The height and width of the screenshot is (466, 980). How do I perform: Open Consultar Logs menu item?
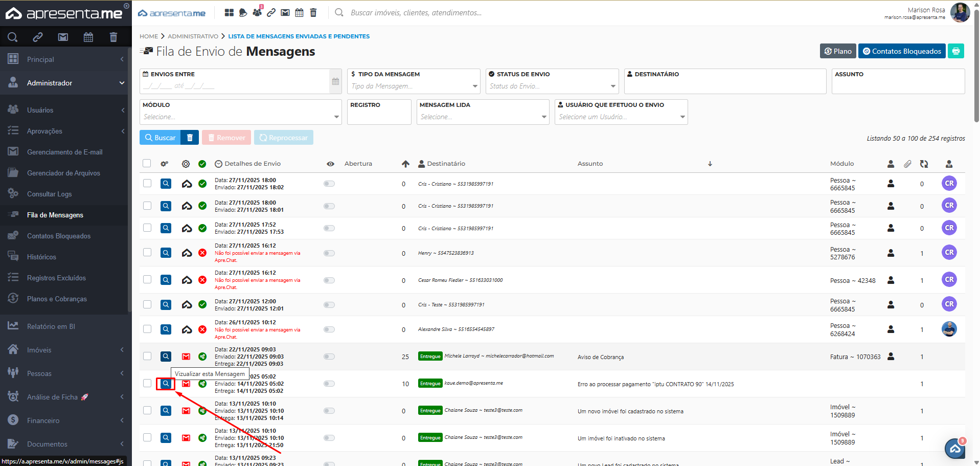[x=49, y=194]
